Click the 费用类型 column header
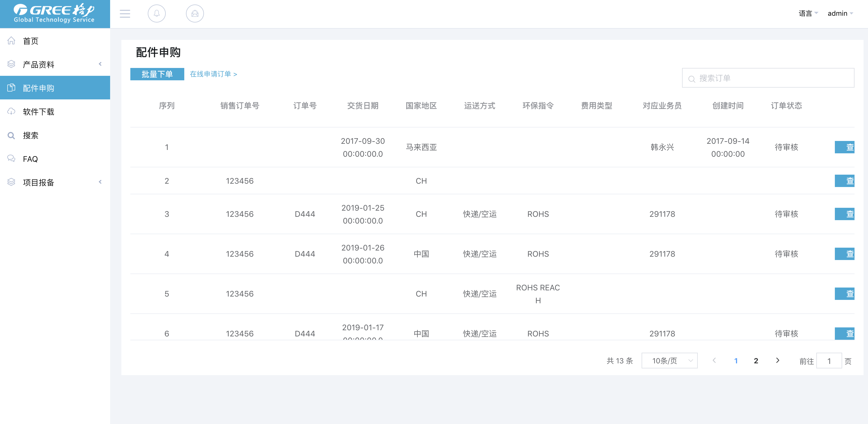Viewport: 868px width, 424px height. pos(596,106)
